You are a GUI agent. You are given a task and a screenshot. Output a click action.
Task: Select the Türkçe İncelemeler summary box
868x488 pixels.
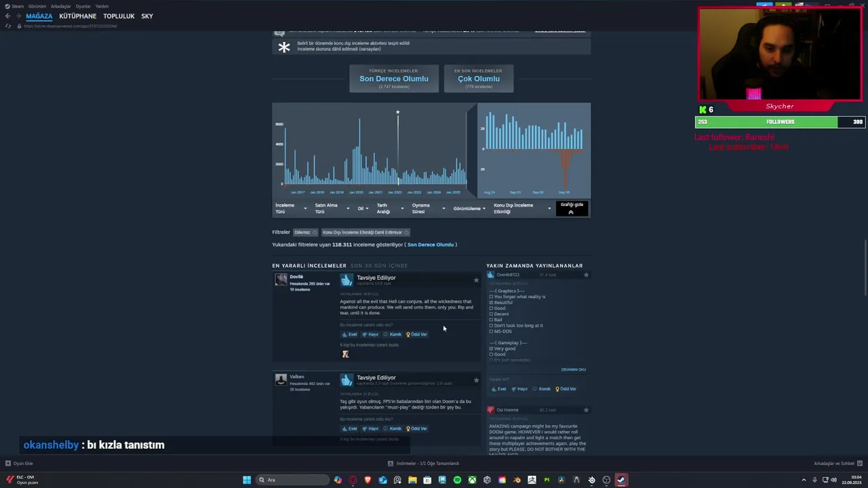coord(394,79)
